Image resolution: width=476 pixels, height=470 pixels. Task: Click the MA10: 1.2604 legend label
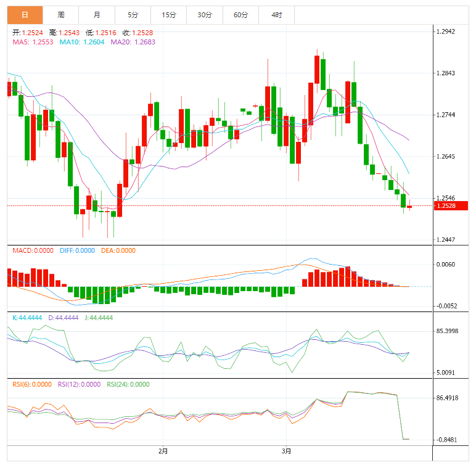82,42
